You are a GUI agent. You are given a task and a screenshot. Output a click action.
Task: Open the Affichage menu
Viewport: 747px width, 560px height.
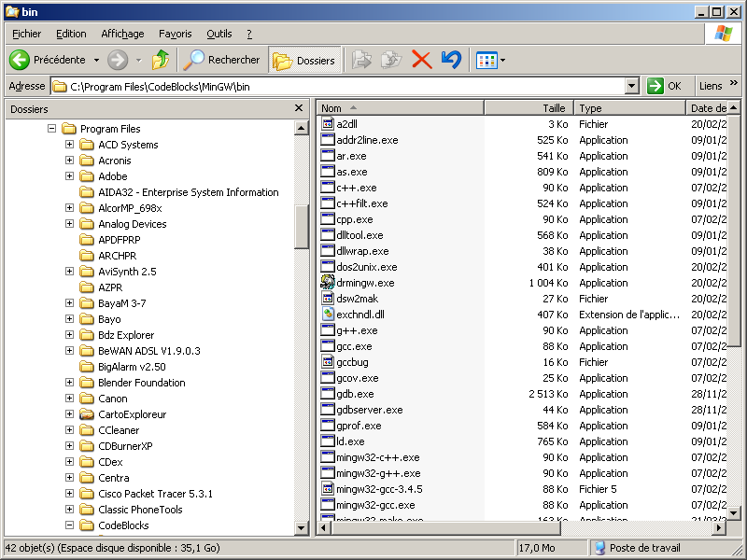pos(122,34)
